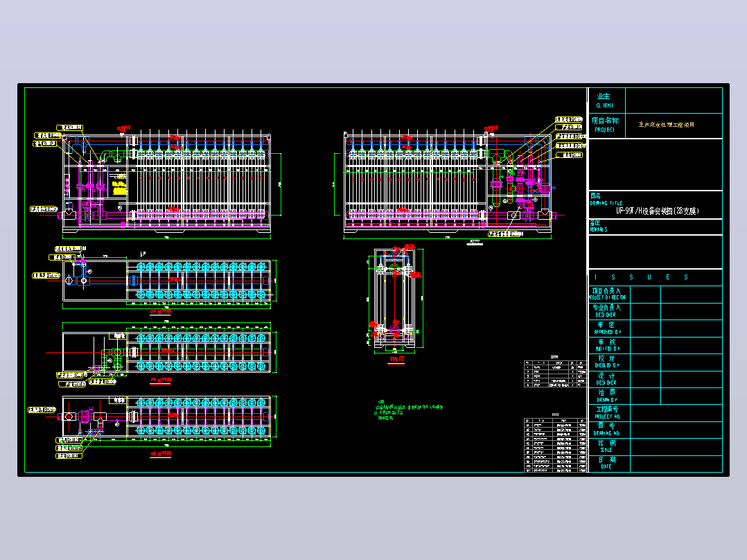Image resolution: width=747 pixels, height=560 pixels.
Task: Select the 项目负责人 PROJECT DIRECTOR label
Action: [608, 294]
